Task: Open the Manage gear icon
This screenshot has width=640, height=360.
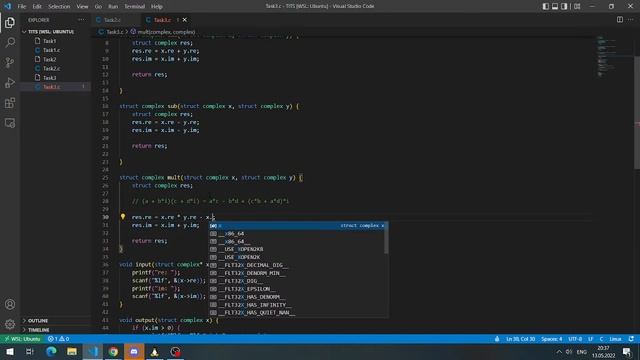Action: point(10,324)
